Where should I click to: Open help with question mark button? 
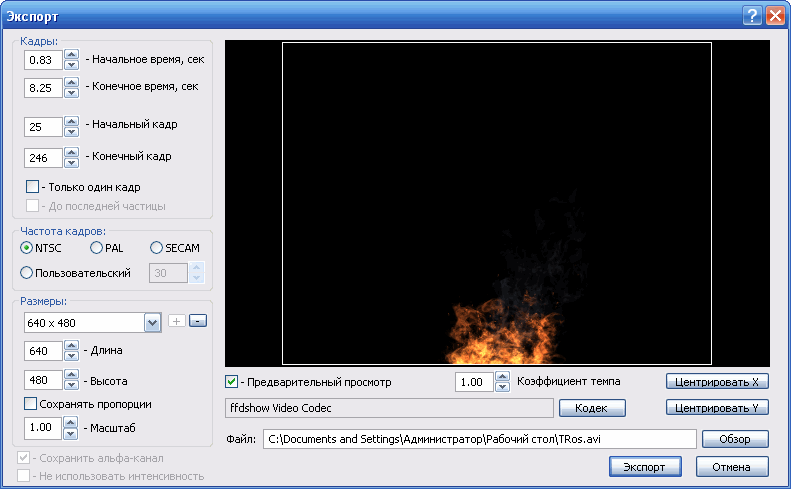752,16
